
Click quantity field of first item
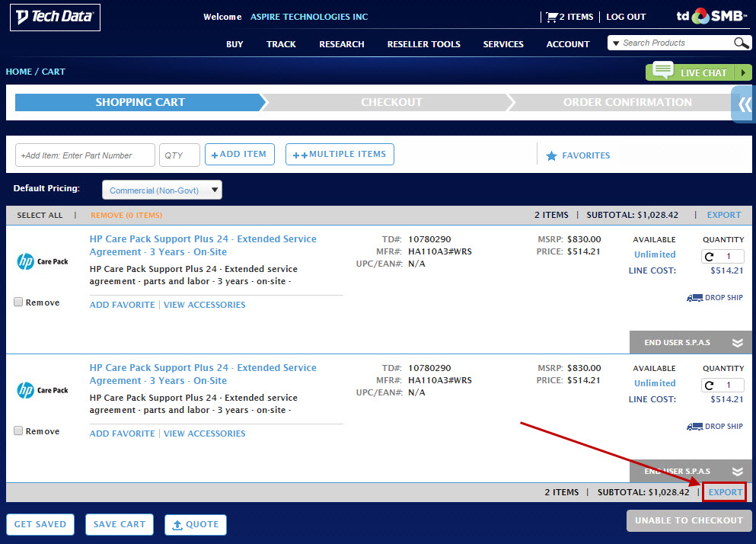pyautogui.click(x=729, y=256)
